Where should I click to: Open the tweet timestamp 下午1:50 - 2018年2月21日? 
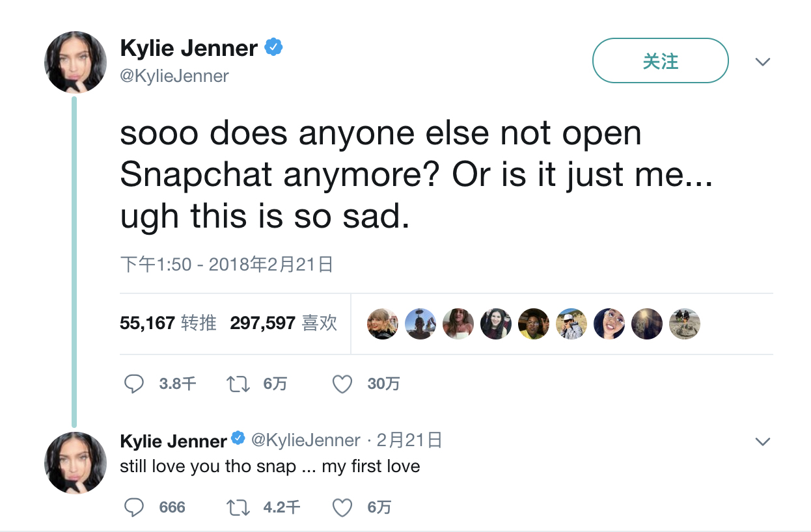227,264
